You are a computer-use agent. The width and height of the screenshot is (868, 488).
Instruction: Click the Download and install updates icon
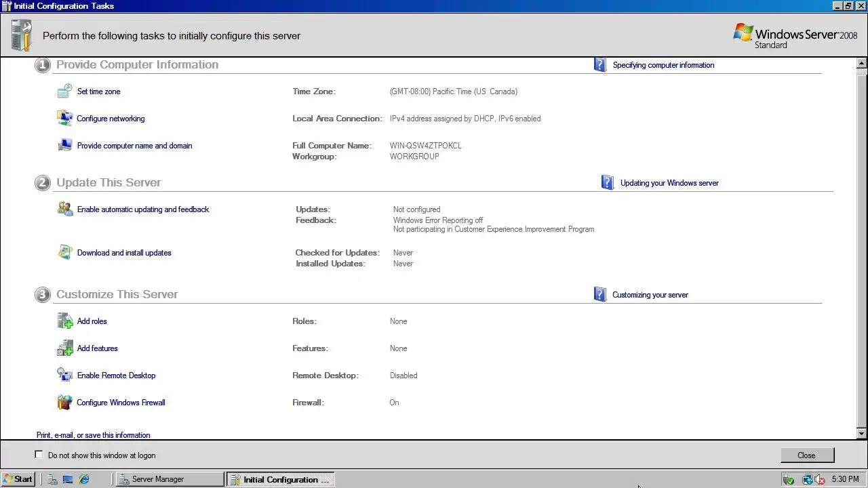(x=65, y=252)
